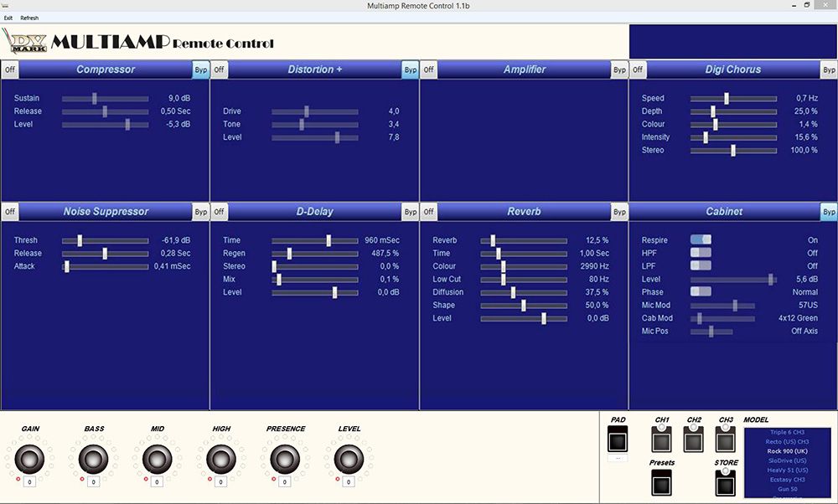The image size is (838, 504).
Task: Enable the Cabinet HPF switch
Action: pyautogui.click(x=701, y=253)
